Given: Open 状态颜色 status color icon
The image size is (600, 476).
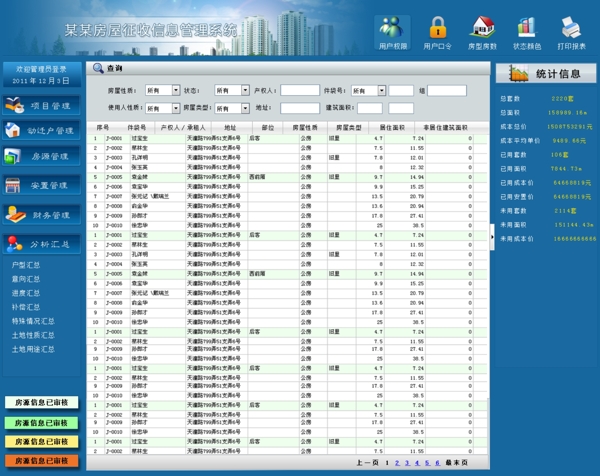Looking at the screenshot, I should 527,33.
